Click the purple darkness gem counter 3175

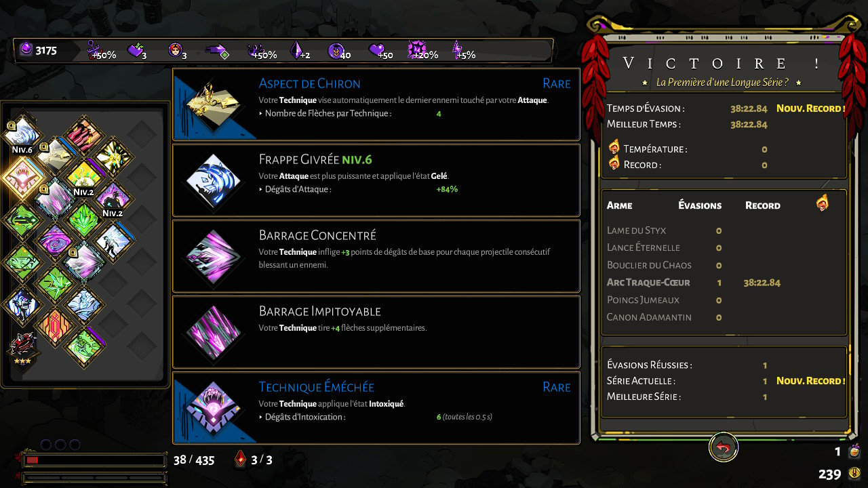click(39, 51)
